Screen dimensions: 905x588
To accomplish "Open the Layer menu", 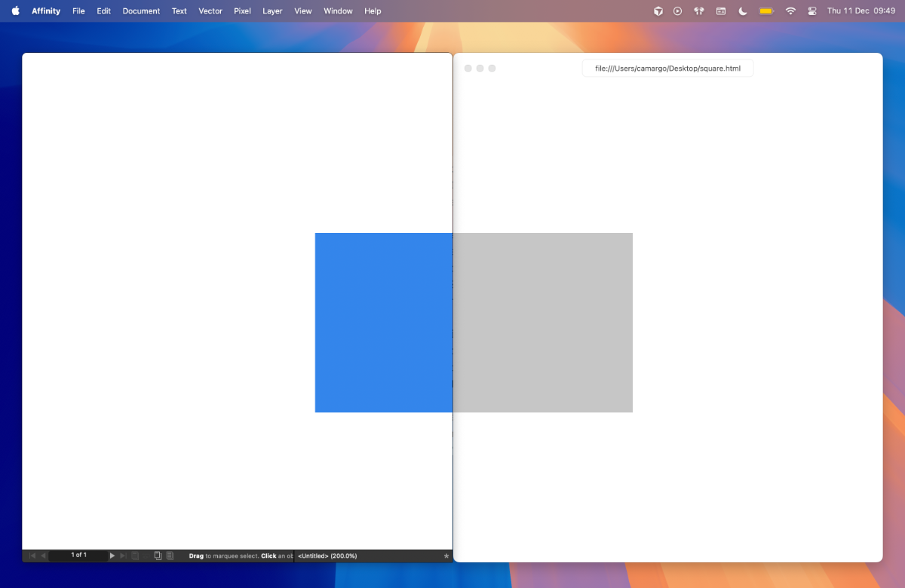I will coord(272,11).
